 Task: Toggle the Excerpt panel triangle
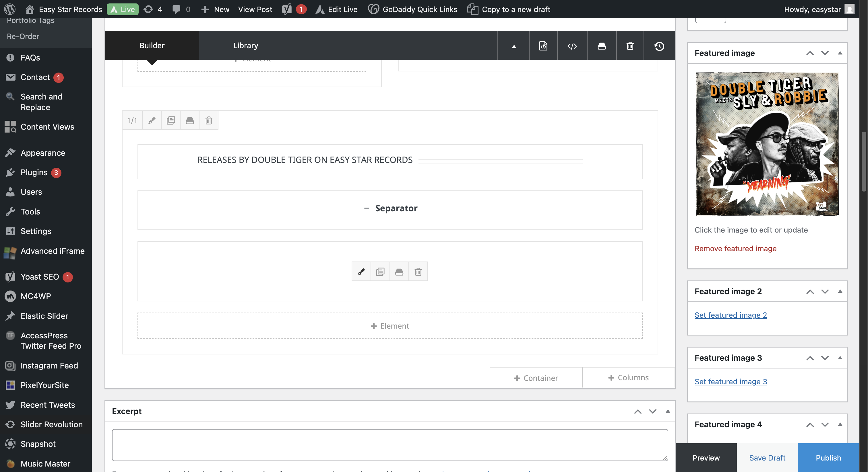coord(668,411)
